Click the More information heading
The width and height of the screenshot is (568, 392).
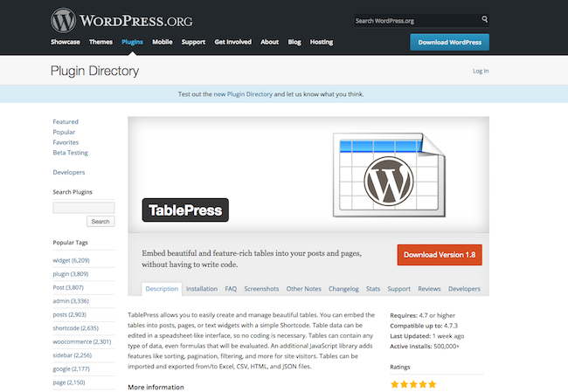(x=156, y=387)
